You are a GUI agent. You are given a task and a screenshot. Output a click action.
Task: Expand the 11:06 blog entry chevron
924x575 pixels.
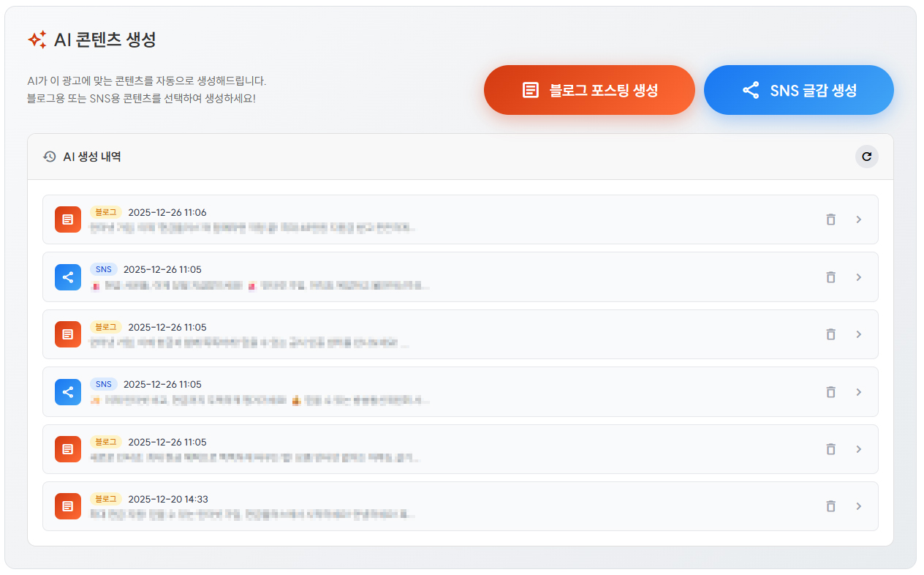click(x=859, y=219)
